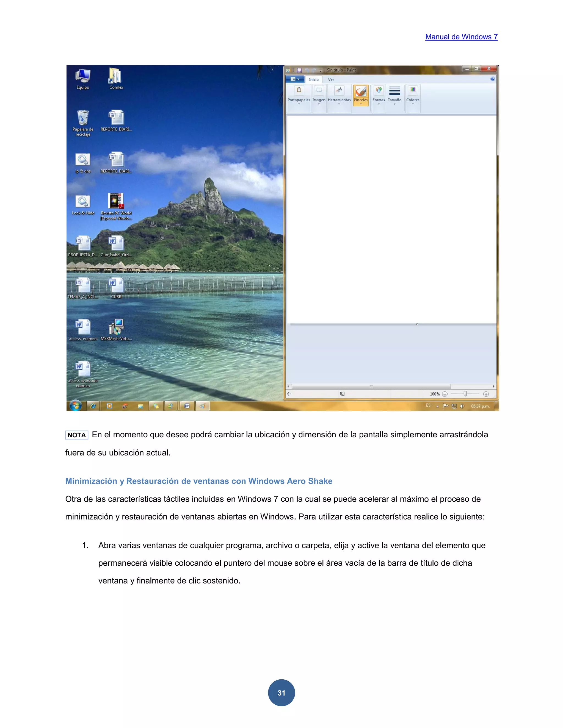This screenshot has height=728, width=563.
Task: Select the Revista PC World PDF icon
Action: [x=116, y=207]
